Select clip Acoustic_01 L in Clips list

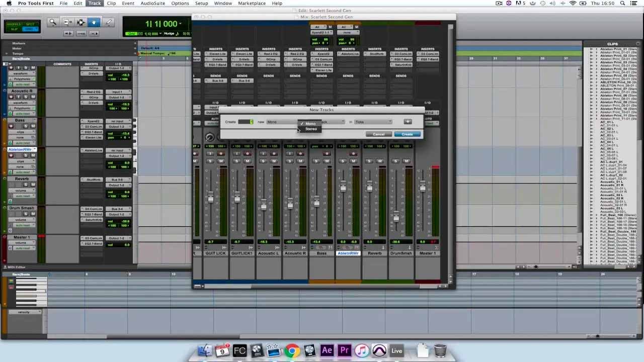pyautogui.click(x=611, y=182)
